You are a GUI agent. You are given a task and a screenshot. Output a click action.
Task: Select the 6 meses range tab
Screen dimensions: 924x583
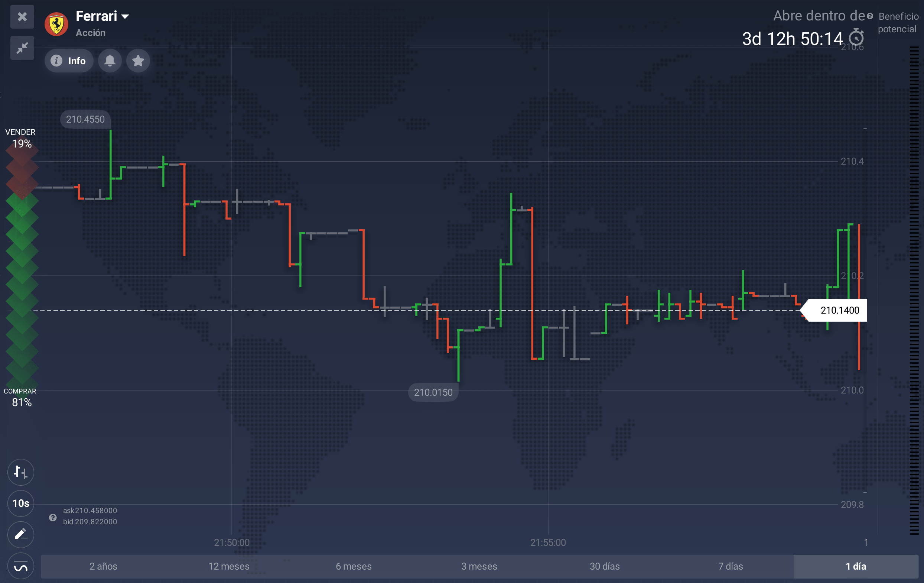pos(354,566)
